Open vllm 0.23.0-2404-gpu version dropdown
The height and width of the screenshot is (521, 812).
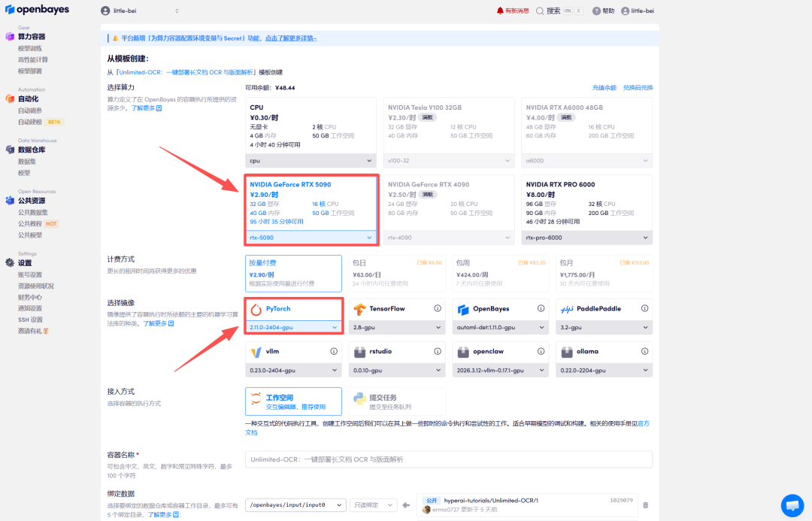[293, 371]
